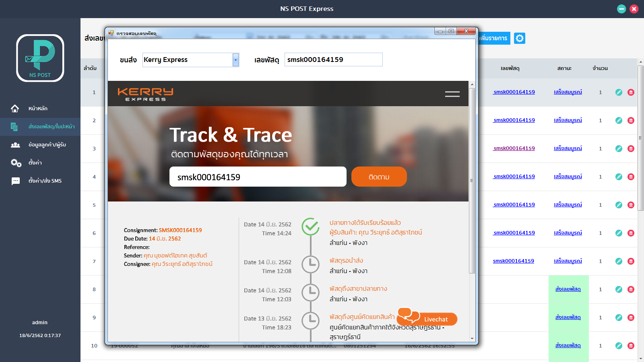Open smsk000164159 link in row 1

pos(514,92)
